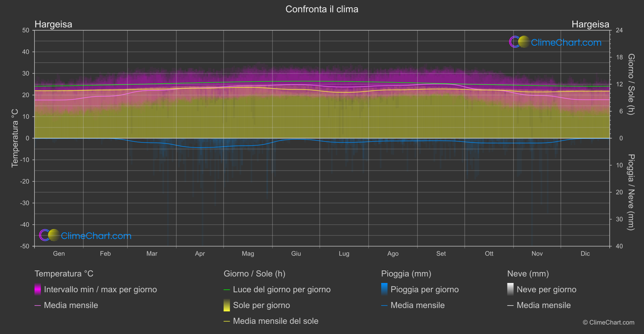Click the yellow 'Sole per giorno' legend icon
The height and width of the screenshot is (334, 644).
(x=227, y=305)
